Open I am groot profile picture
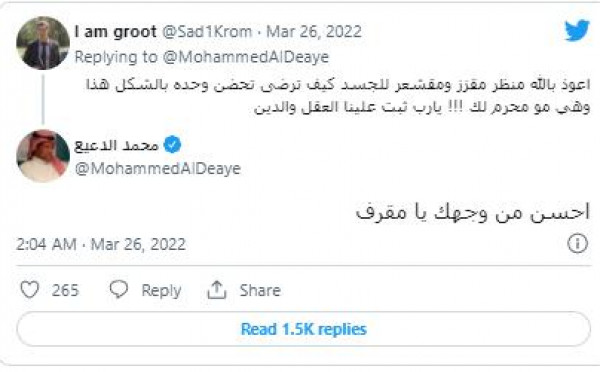Image resolution: width=600 pixels, height=372 pixels. [x=43, y=43]
